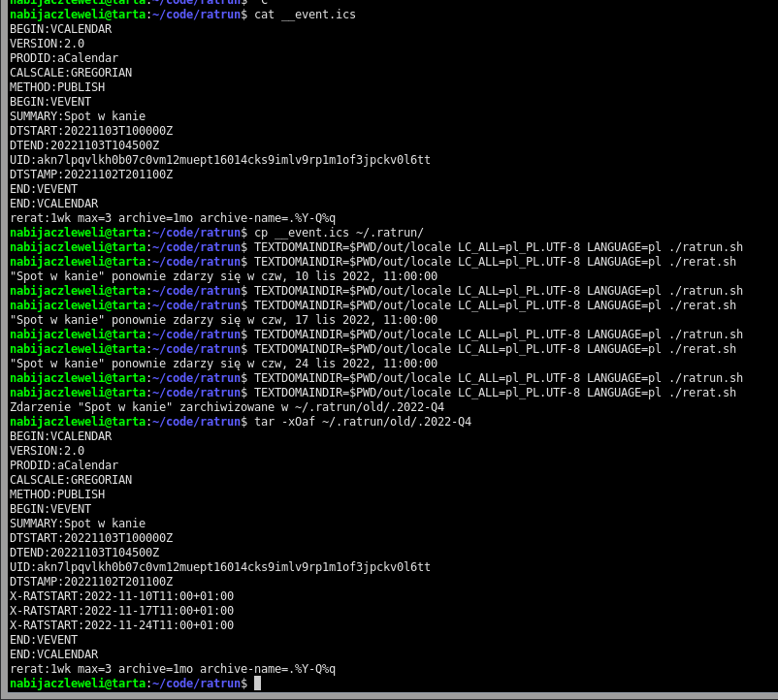
Task: Click the block cursor at the final prompt
Action: [257, 684]
